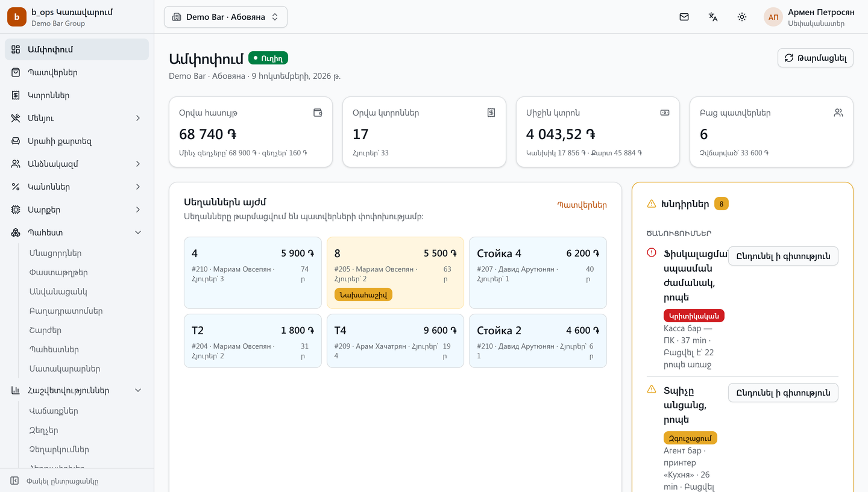Click the Թարմացնել refresh button
The height and width of the screenshot is (492, 868).
[x=816, y=58]
